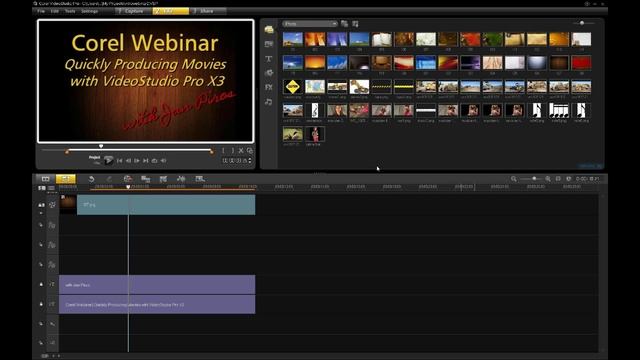Screen dimensions: 640x360
Task: Toggle the third overlay track lock
Action: [x=41, y=264]
